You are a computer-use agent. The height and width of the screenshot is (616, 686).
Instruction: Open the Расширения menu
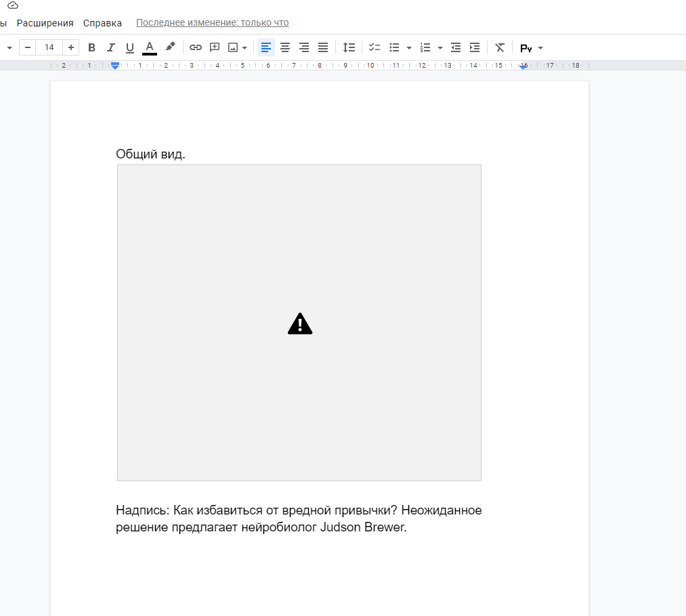[x=45, y=23]
